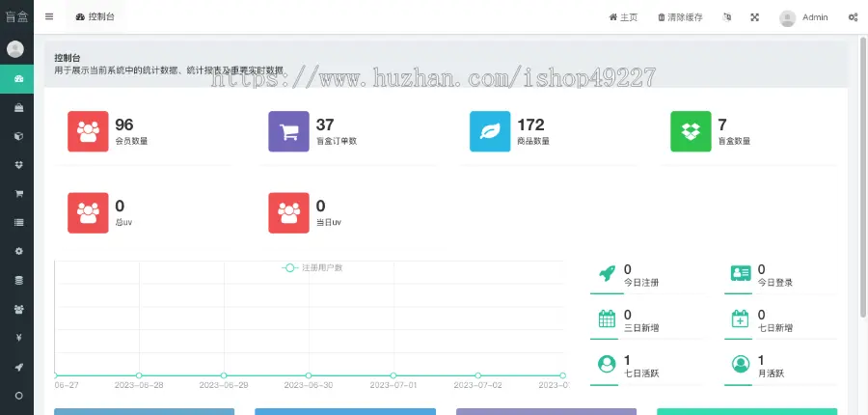868x415 pixels.
Task: Click the shopping bag sidebar icon
Action: click(x=16, y=108)
